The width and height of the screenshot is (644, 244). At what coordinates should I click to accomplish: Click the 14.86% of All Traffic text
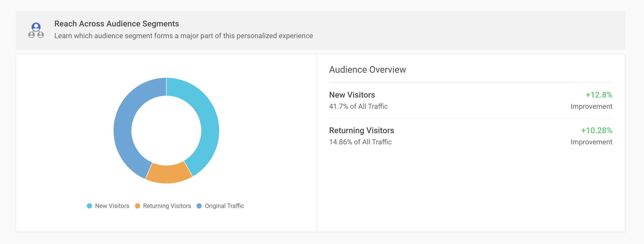360,142
